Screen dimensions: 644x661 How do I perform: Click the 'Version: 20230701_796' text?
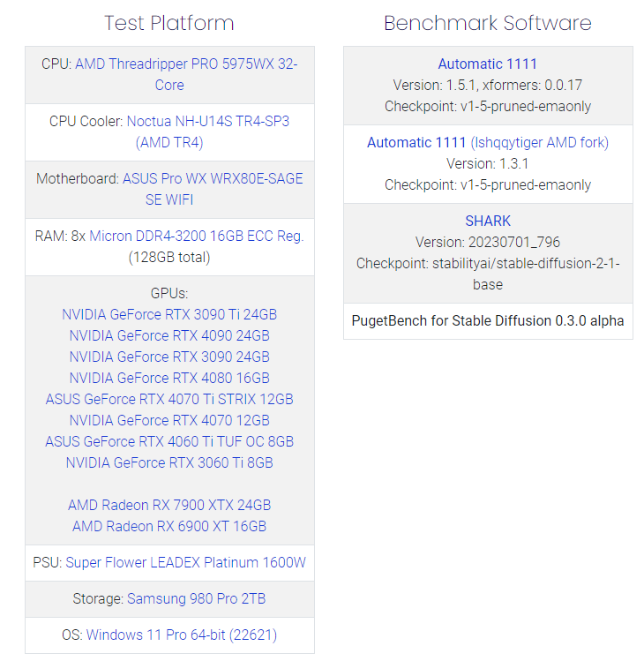pyautogui.click(x=488, y=242)
